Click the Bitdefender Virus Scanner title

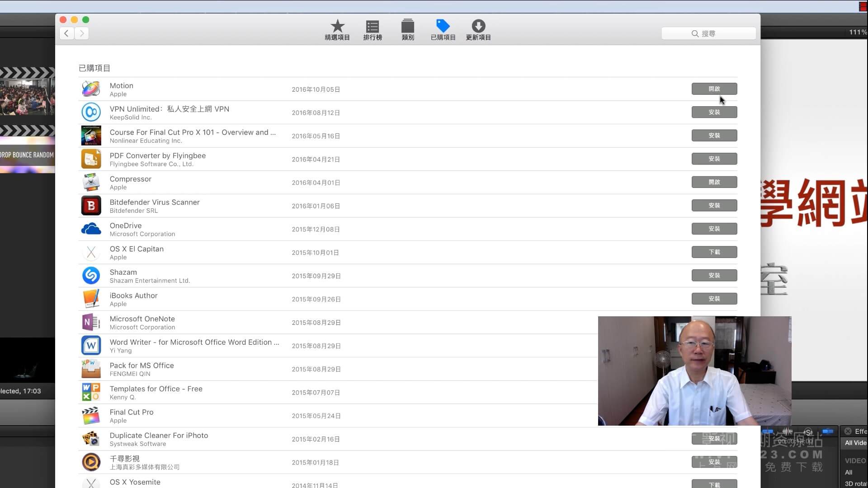pos(154,202)
